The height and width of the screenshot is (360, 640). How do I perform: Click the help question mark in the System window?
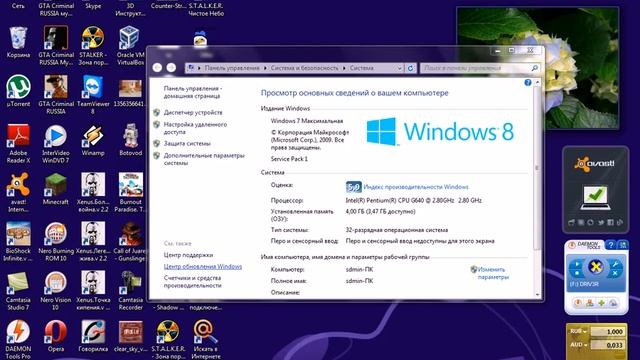click(528, 83)
